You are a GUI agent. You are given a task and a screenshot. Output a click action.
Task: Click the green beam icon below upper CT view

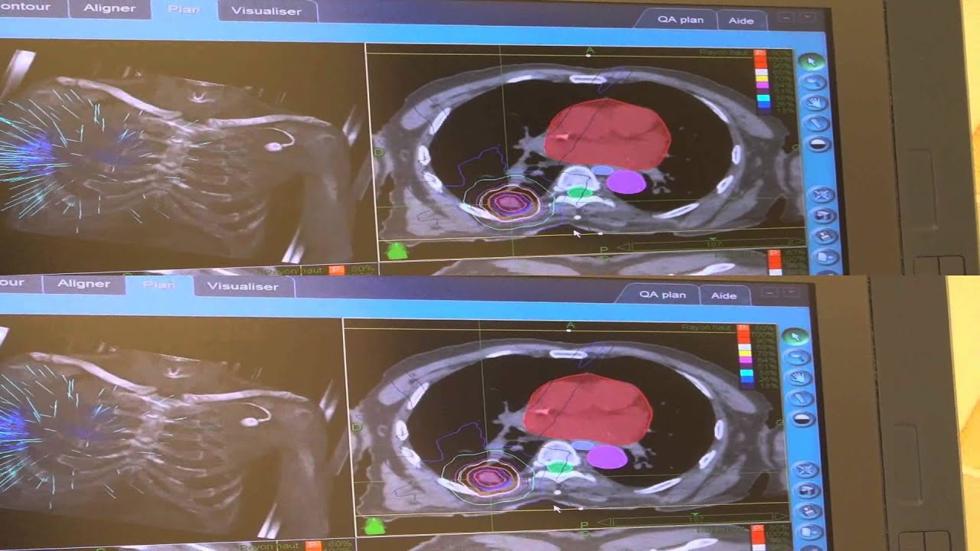click(x=397, y=249)
